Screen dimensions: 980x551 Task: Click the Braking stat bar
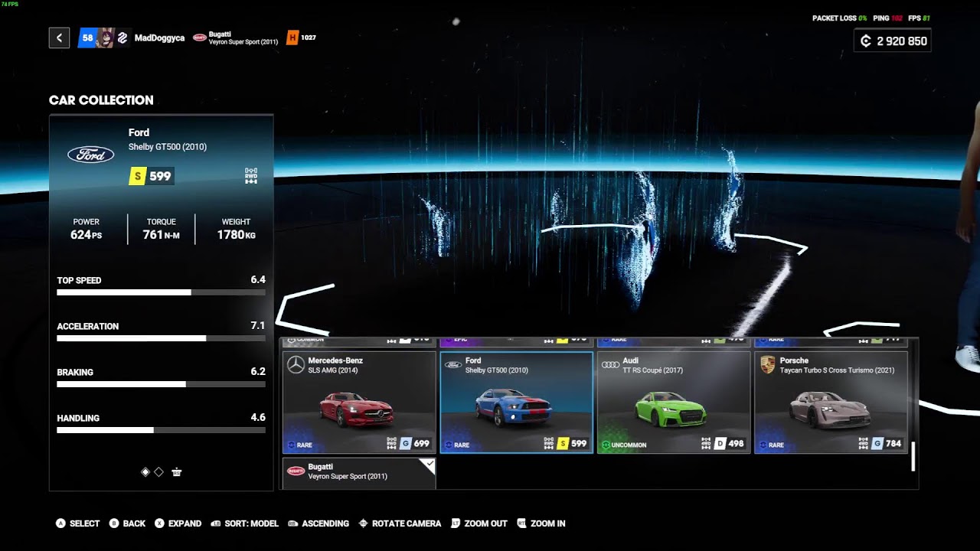(161, 384)
